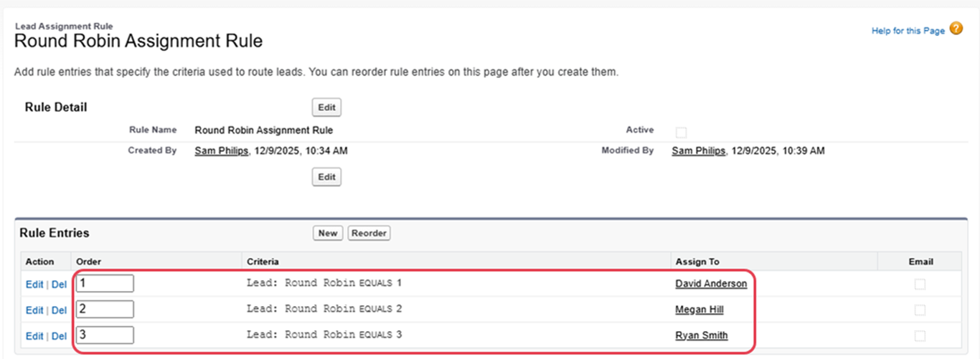Click the bottom Edit button below Created By
Image resolution: width=980 pixels, height=359 pixels.
[326, 177]
